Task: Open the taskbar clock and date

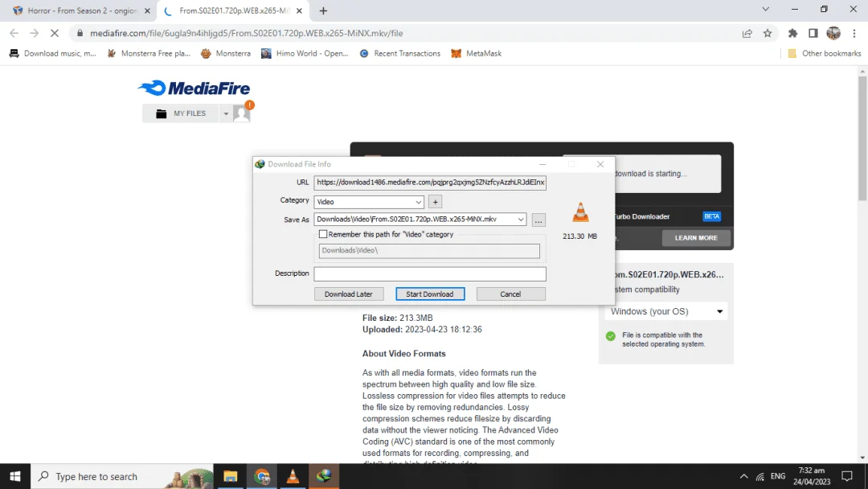Action: 812,476
